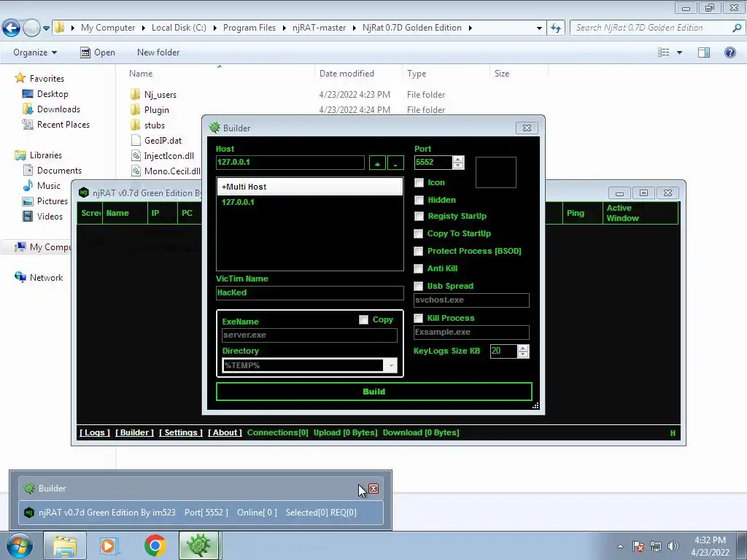Increase the Port value with up arrow

coord(458,160)
